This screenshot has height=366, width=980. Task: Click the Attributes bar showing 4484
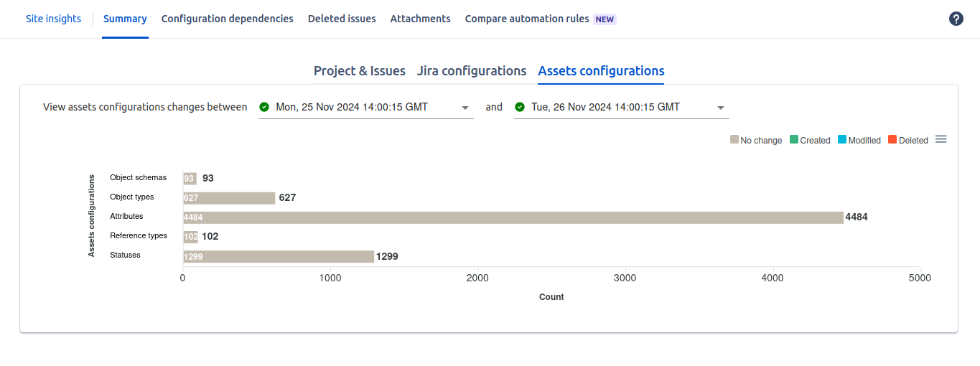pyautogui.click(x=513, y=217)
